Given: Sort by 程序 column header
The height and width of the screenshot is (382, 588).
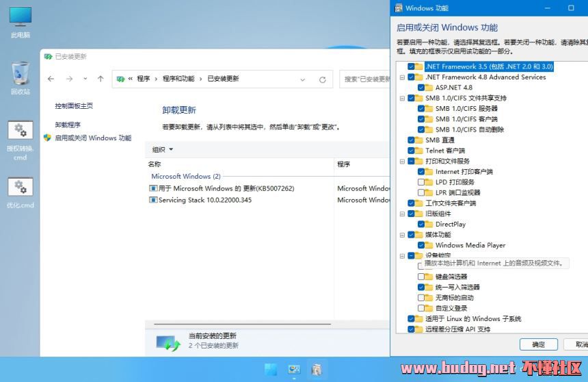Looking at the screenshot, I should point(343,164).
